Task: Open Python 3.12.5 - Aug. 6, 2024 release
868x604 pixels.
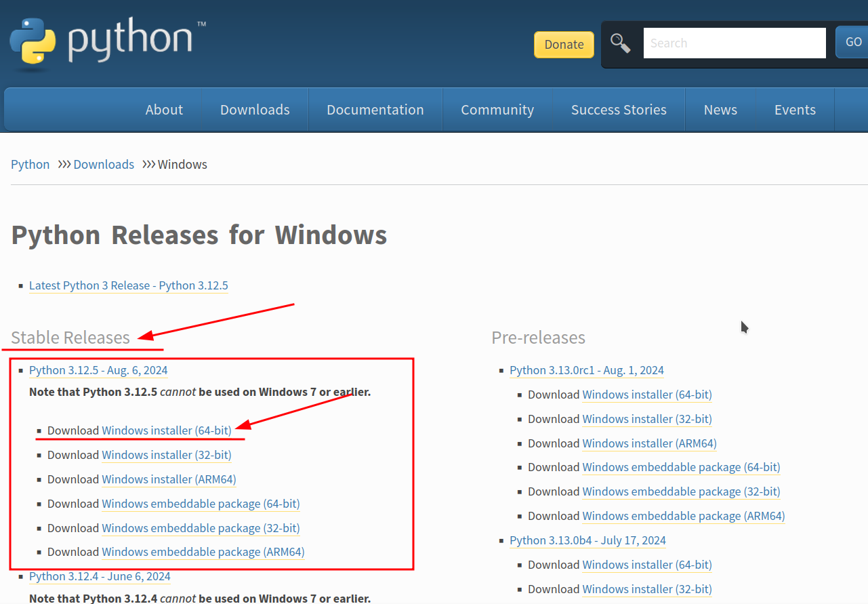Action: click(x=98, y=370)
